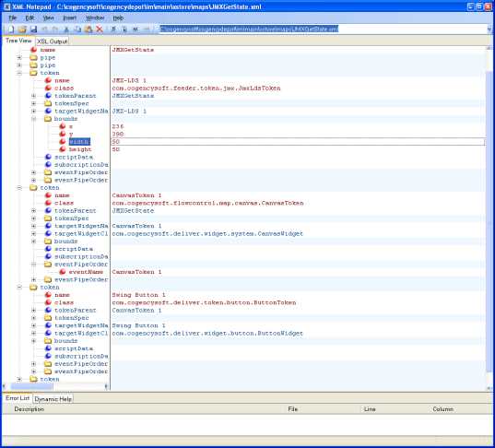Click the tree pane horizontal scrollbar
Viewport: 495px width, 448px height.
tap(55, 386)
